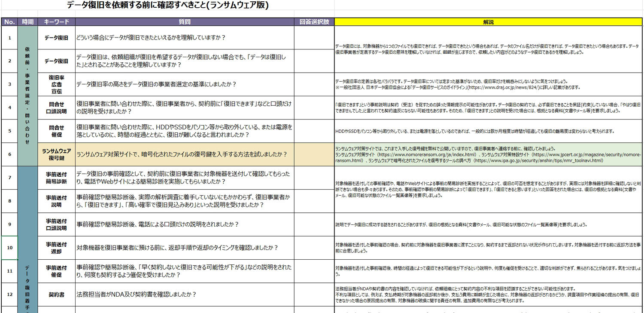644x313 pixels.
Task: Select the question mentioning 'HDDやSSDをパソコン等から取り外している'
Action: point(184,131)
